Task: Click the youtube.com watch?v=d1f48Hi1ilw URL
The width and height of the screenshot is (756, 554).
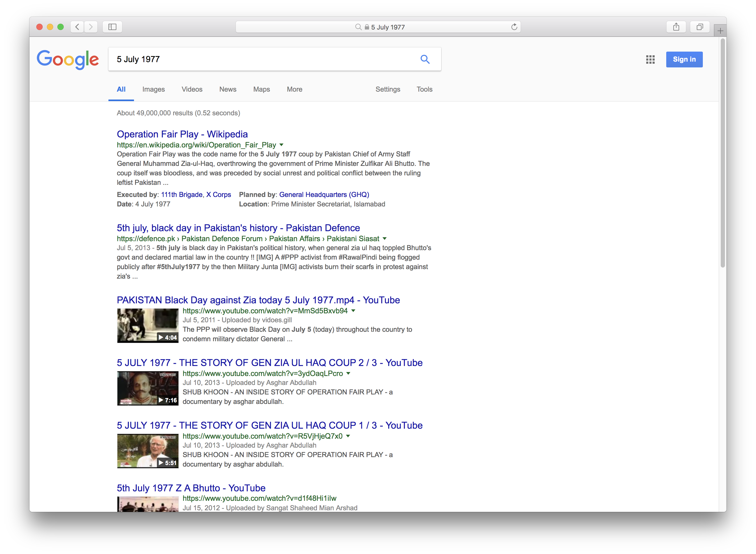Action: click(260, 499)
